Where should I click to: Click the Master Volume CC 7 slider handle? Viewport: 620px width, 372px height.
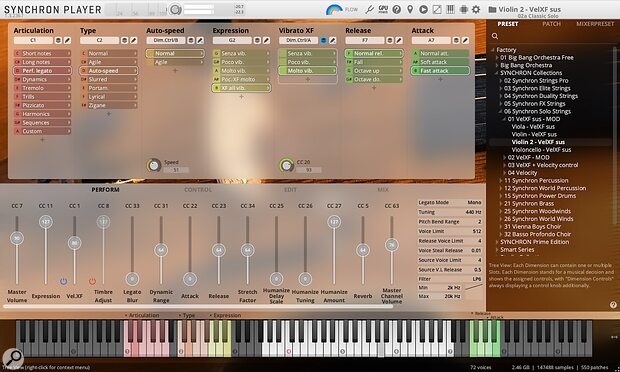17,238
